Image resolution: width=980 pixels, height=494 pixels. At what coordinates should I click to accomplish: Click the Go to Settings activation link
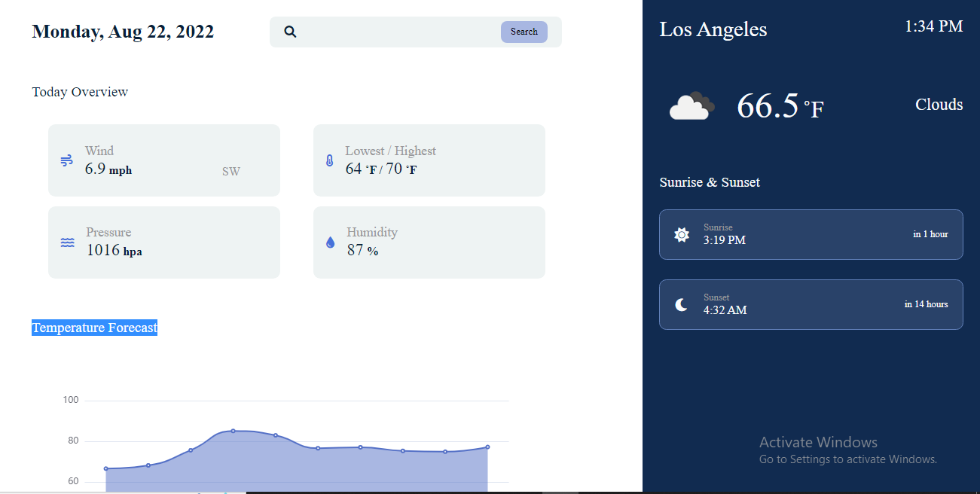(x=847, y=459)
